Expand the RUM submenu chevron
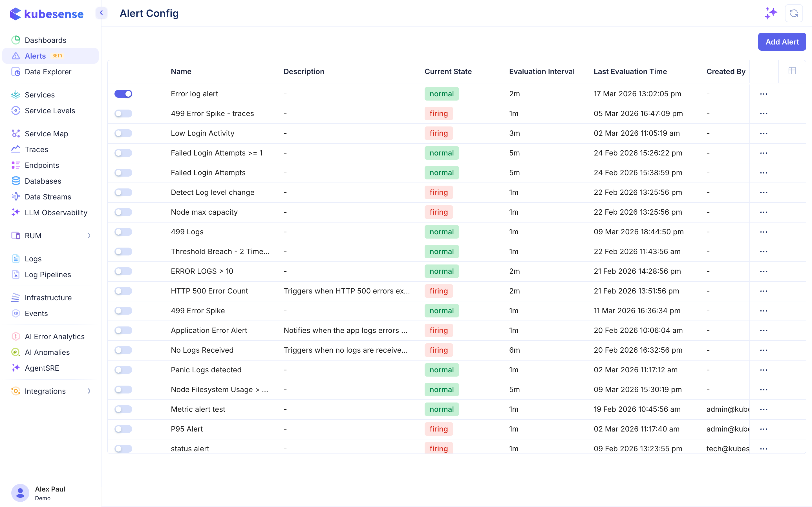Viewport: 812px width, 507px height. (x=89, y=236)
